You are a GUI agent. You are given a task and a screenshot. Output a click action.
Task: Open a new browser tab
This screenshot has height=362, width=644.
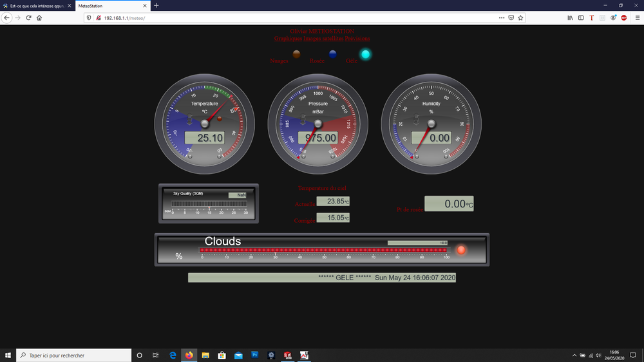(156, 6)
